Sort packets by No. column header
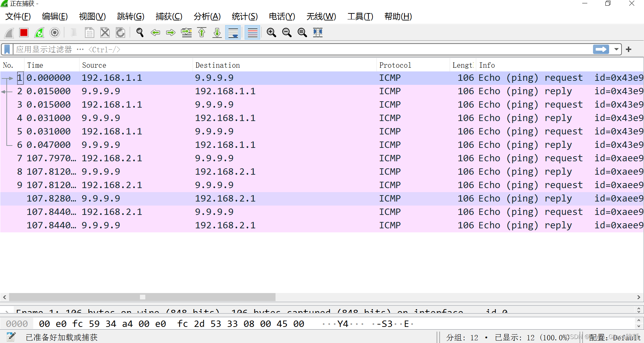This screenshot has height=343, width=644. coord(12,65)
